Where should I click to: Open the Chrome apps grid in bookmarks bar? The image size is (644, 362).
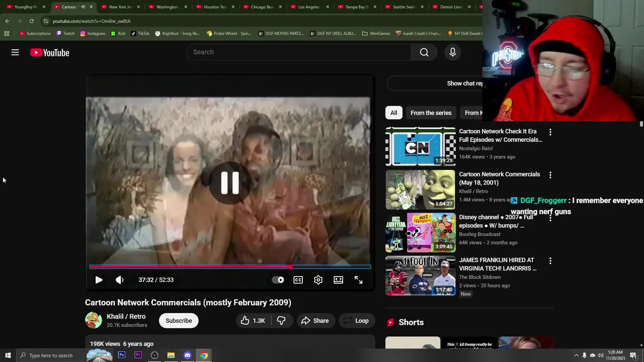pos(7,34)
